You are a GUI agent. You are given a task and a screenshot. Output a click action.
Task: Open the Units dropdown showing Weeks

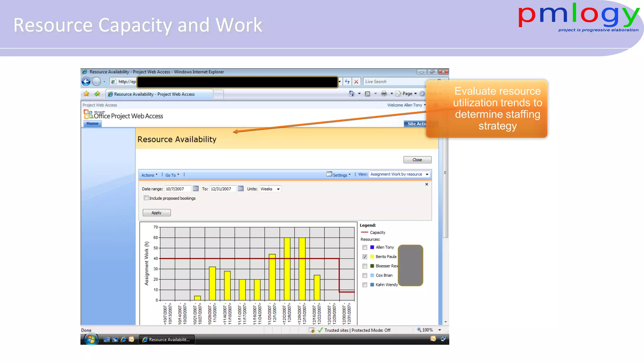270,189
